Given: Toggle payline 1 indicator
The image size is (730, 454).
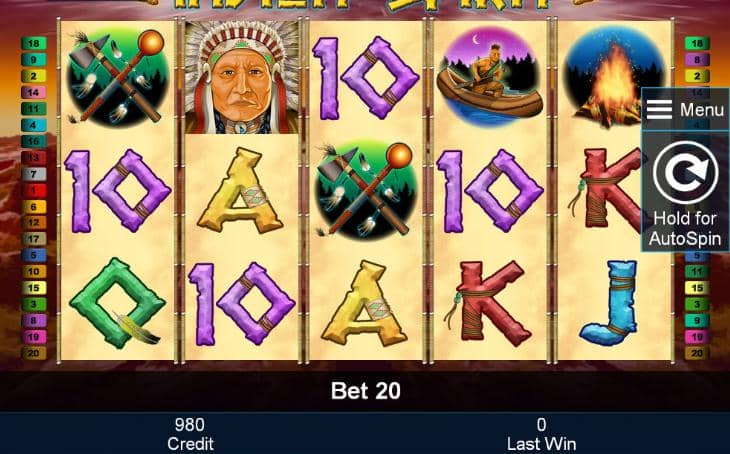Looking at the screenshot, I should point(34,190).
